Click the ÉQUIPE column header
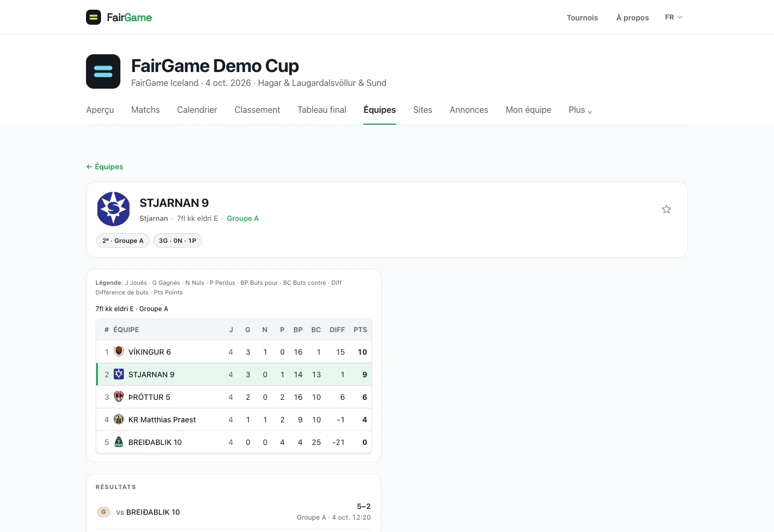Image resolution: width=774 pixels, height=532 pixels. [126, 330]
